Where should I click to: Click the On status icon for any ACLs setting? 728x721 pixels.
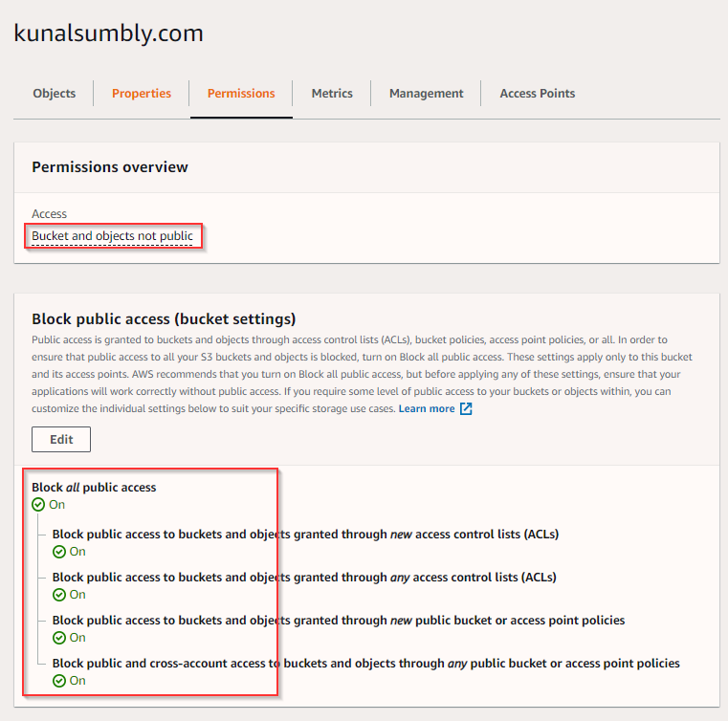coord(59,595)
